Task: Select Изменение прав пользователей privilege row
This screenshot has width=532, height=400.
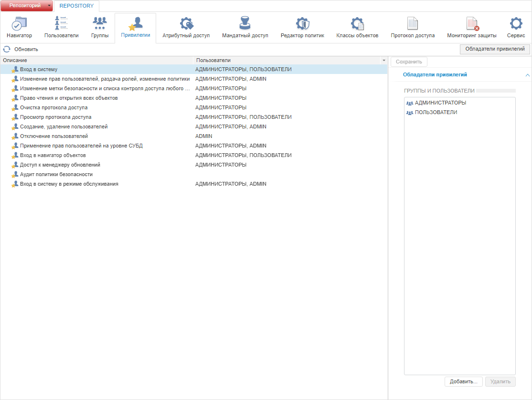Action: [x=194, y=79]
